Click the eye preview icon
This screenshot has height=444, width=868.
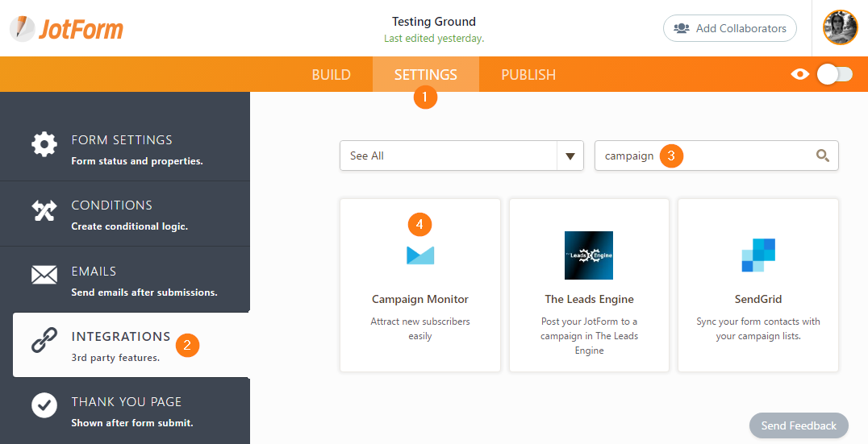799,74
